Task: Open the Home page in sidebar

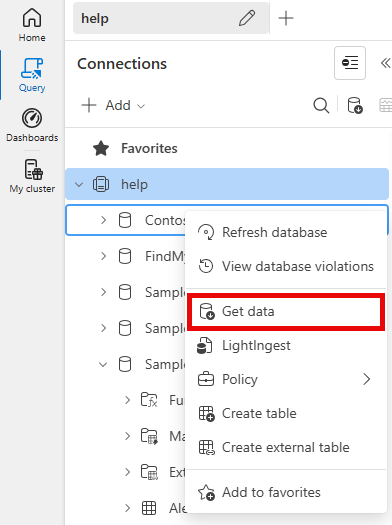Action: [x=32, y=25]
